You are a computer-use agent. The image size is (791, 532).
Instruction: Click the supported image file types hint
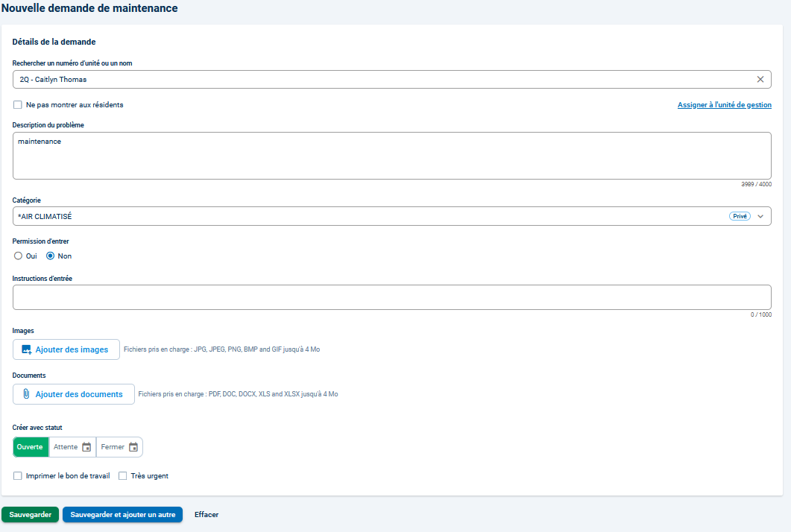[222, 349]
